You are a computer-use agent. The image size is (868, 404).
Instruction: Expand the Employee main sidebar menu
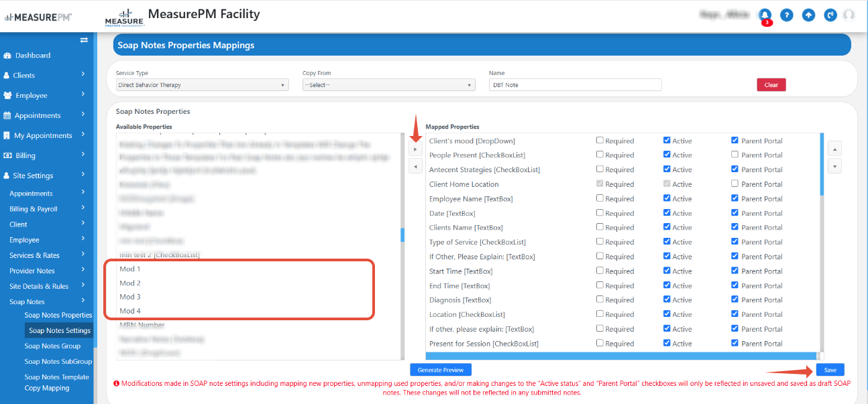coord(83,94)
